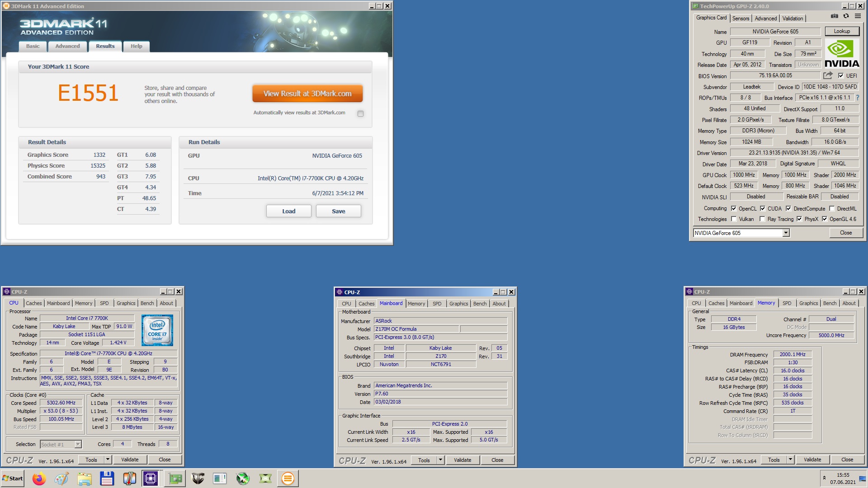868x488 pixels.
Task: Click the BIOS export share icon in GPU-Z
Action: point(828,75)
